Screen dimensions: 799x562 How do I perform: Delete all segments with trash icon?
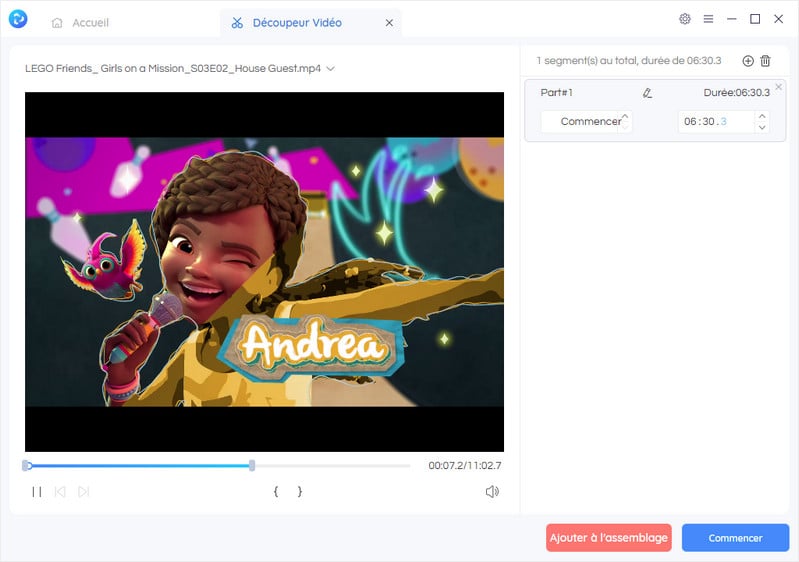765,61
